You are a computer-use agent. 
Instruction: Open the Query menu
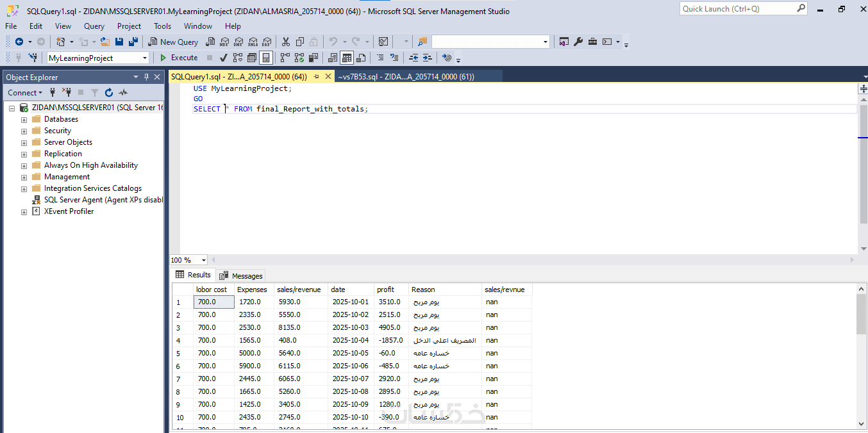tap(94, 26)
